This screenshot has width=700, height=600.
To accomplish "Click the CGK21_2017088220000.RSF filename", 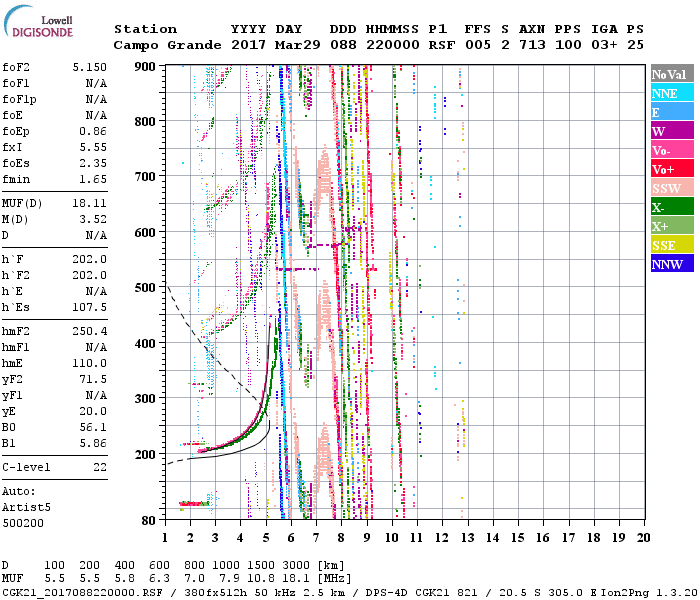I will pos(82,592).
